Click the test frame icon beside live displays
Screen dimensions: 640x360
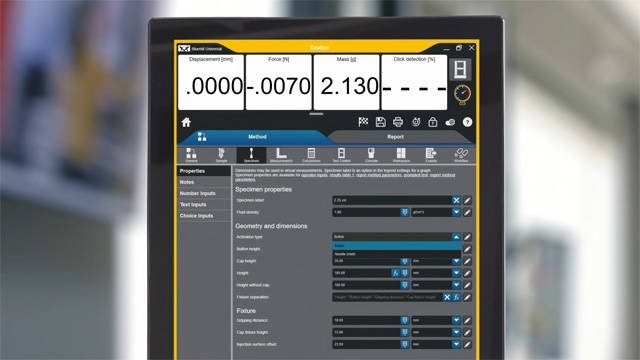[460, 69]
